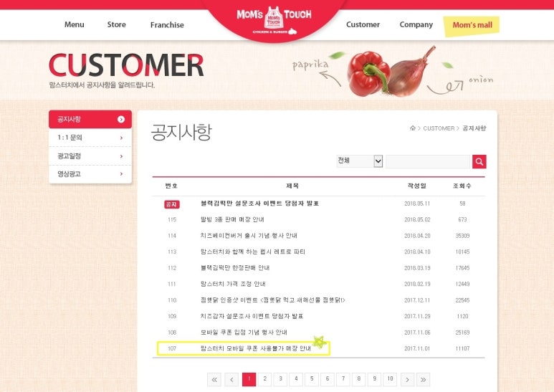This screenshot has height=392, width=554.
Task: Click the 공지 badge in first row
Action: [172, 204]
